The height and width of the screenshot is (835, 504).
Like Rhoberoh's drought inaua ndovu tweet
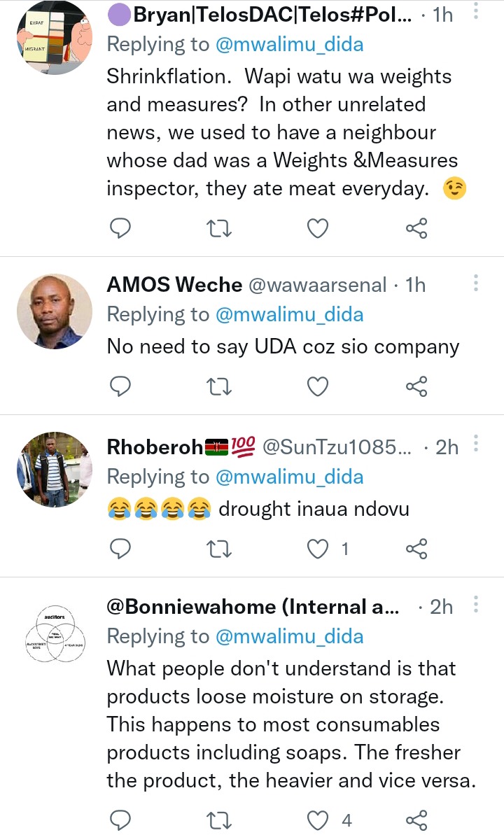318,549
